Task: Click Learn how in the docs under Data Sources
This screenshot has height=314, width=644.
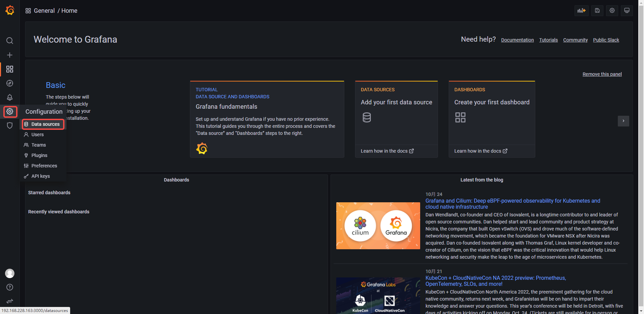Action: [387, 151]
